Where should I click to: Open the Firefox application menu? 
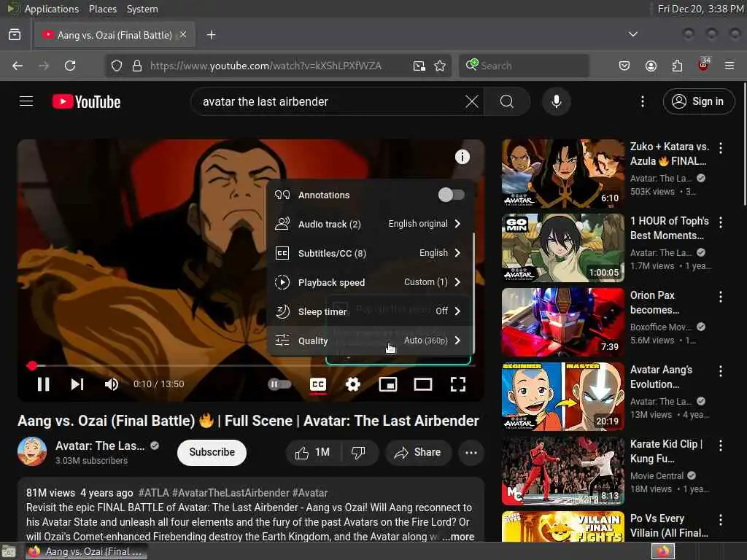[x=729, y=66]
